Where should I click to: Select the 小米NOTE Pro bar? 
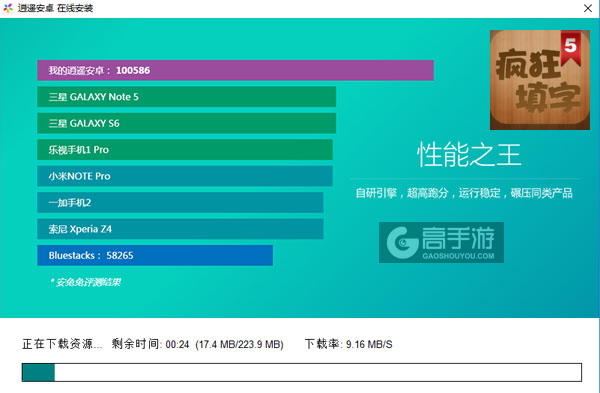click(185, 176)
